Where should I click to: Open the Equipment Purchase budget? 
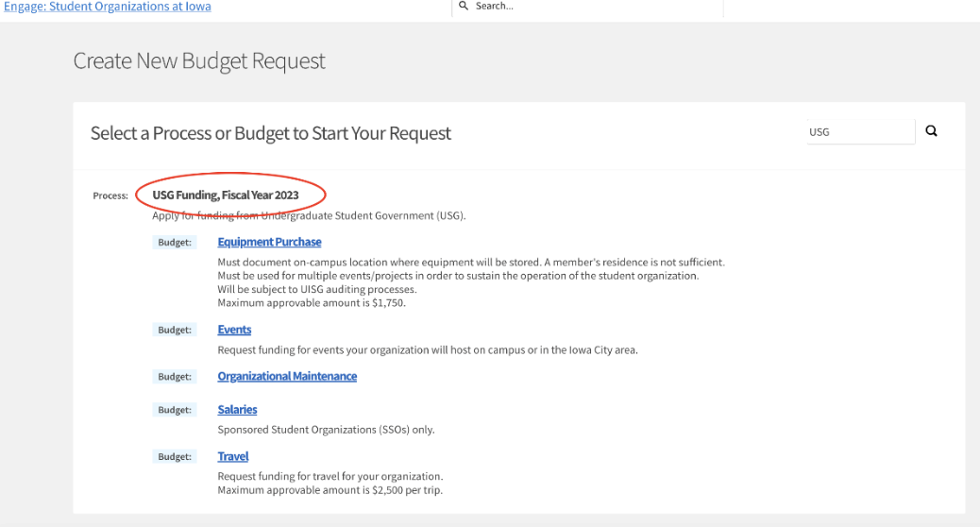pos(269,242)
